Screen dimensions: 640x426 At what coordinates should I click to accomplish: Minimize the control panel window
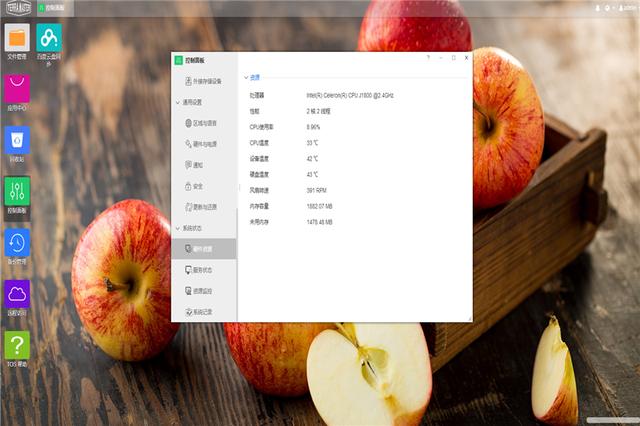pos(441,58)
